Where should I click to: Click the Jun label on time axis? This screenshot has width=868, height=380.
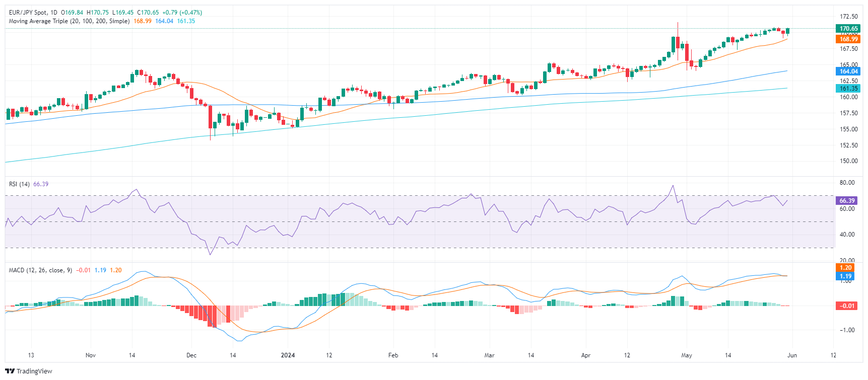pos(792,355)
